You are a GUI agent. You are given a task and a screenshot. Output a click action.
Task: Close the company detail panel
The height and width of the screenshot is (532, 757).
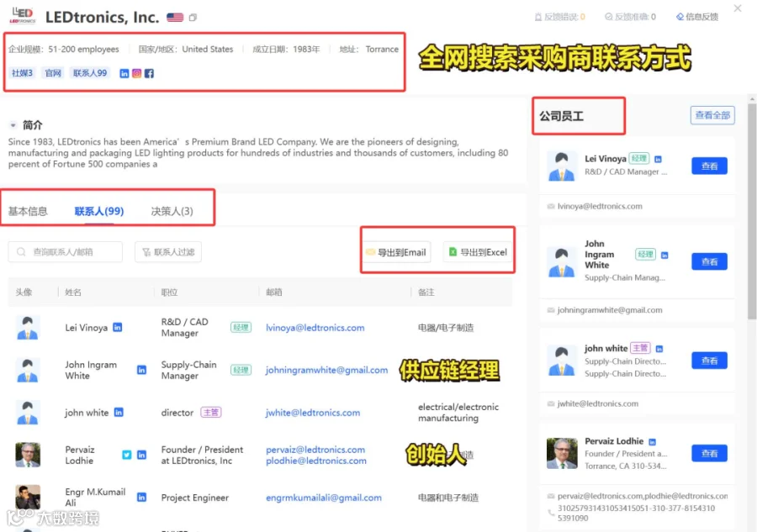point(737,8)
